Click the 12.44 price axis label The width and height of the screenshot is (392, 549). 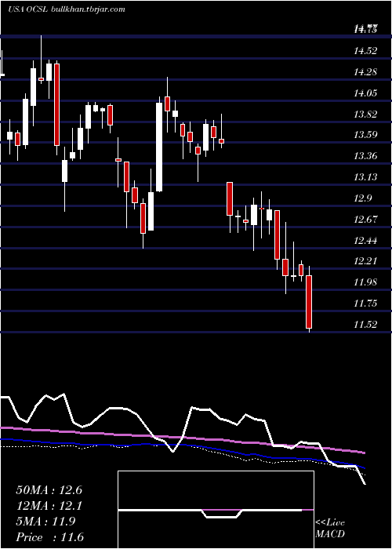(365, 240)
